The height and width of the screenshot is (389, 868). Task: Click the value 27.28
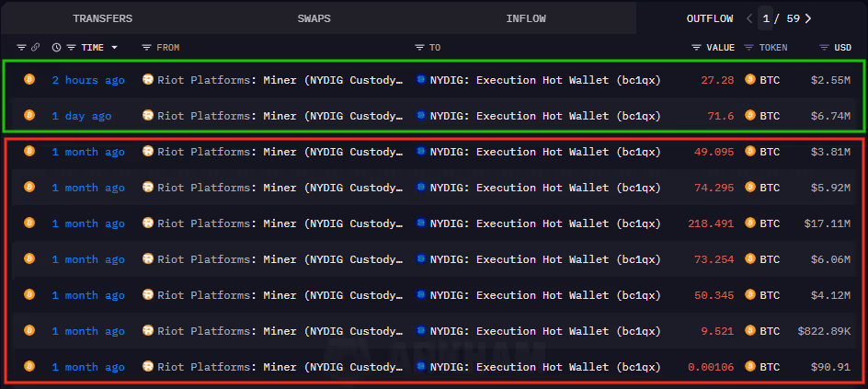717,80
